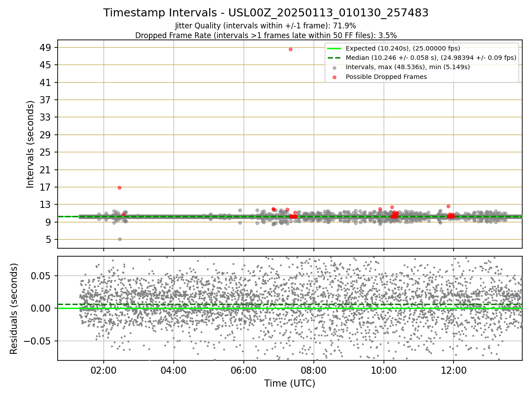The height and width of the screenshot is (399, 532).
Task: Click the red dot marker in the legend
Action: pos(335,77)
